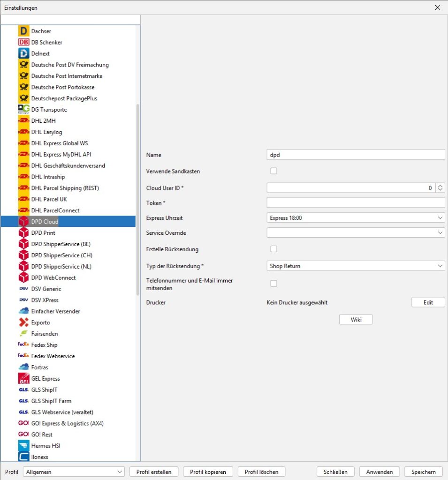Screen dimensions: 448x480
Task: Tick the Erstelle Rücksendung checkbox
Action: (273, 249)
